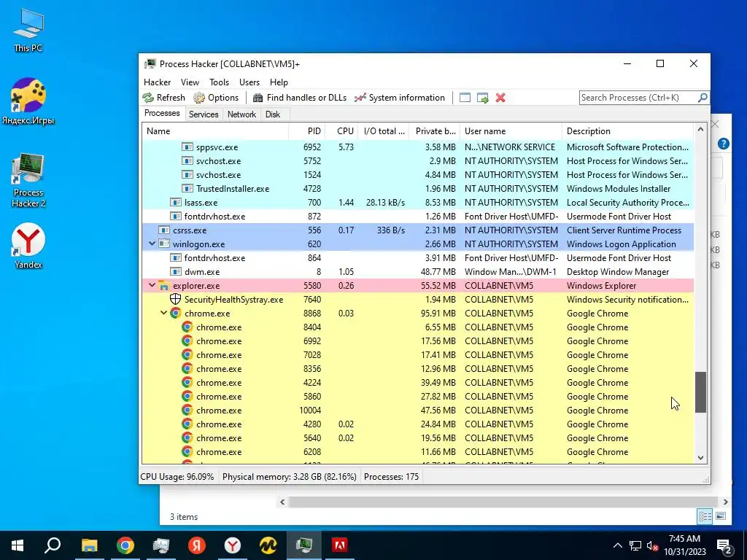
Task: Open taskbar search magnifier
Action: pos(53,545)
